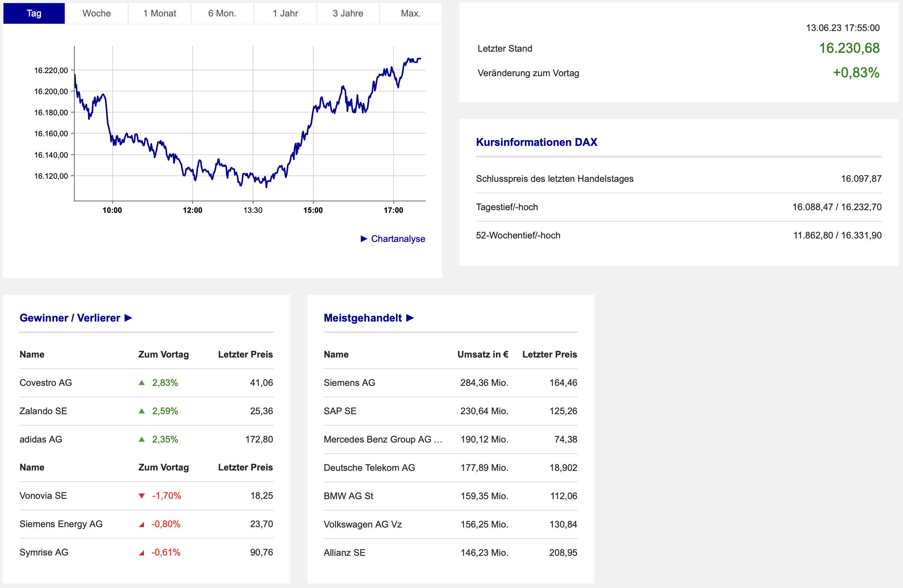Click green up arrow beside Zalando SE
This screenshot has width=903, height=588.
142,411
